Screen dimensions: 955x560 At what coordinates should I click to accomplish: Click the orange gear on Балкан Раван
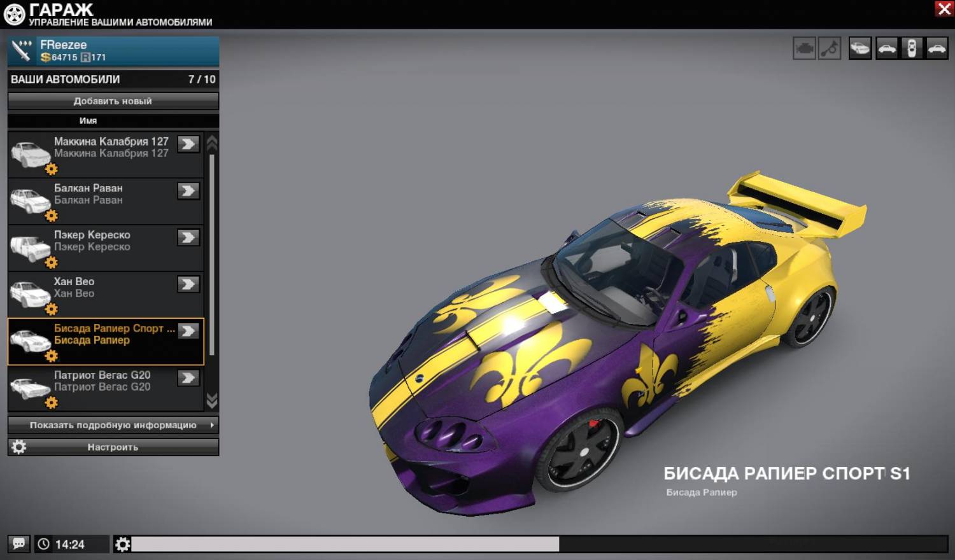52,216
